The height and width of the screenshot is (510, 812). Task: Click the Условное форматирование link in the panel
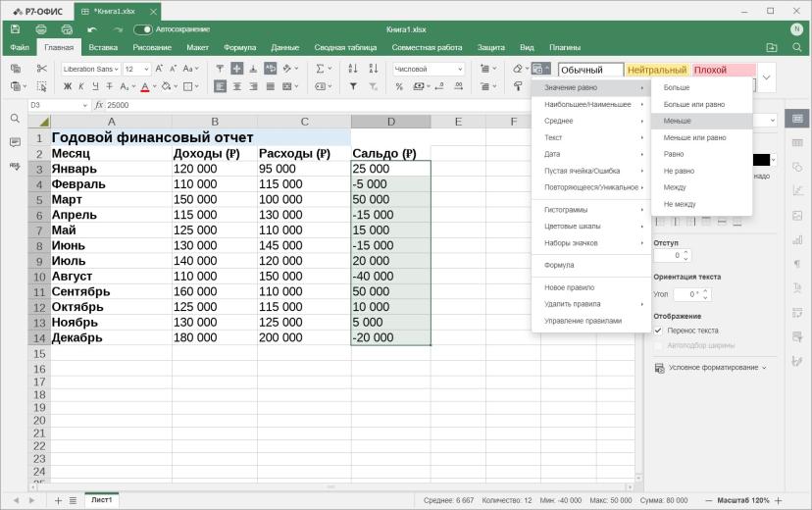point(713,368)
